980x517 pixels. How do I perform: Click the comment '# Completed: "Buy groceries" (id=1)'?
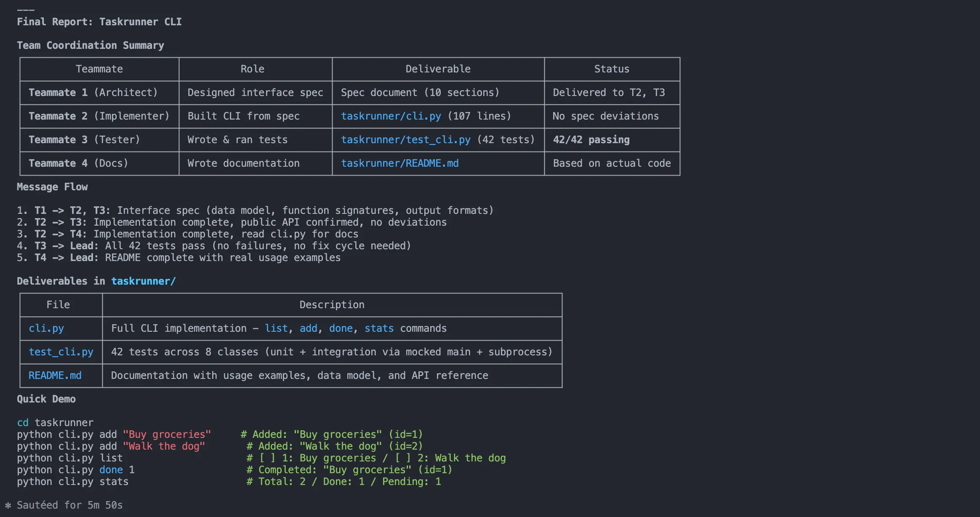point(349,470)
